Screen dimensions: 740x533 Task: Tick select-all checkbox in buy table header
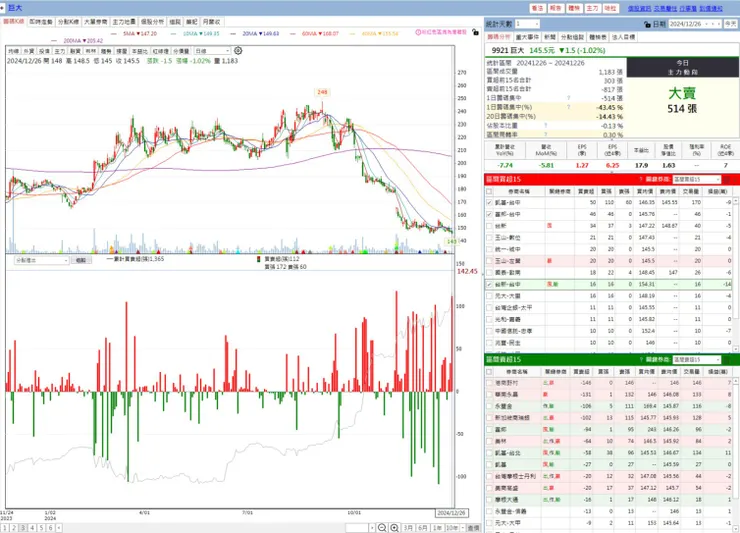pos(489,191)
